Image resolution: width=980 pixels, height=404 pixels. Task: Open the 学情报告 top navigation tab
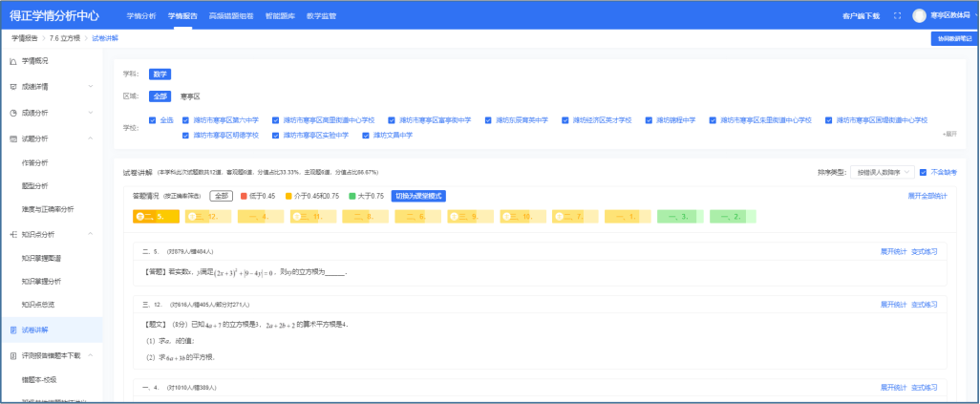(182, 16)
